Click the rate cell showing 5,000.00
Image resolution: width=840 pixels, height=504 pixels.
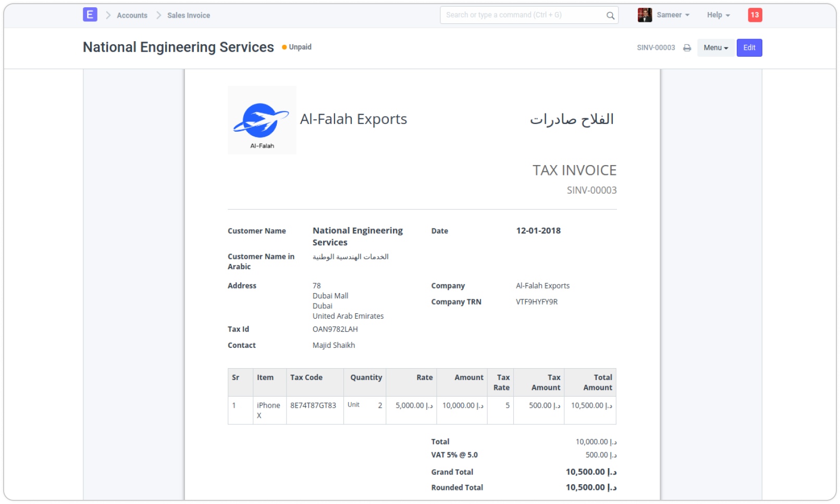[x=412, y=411]
